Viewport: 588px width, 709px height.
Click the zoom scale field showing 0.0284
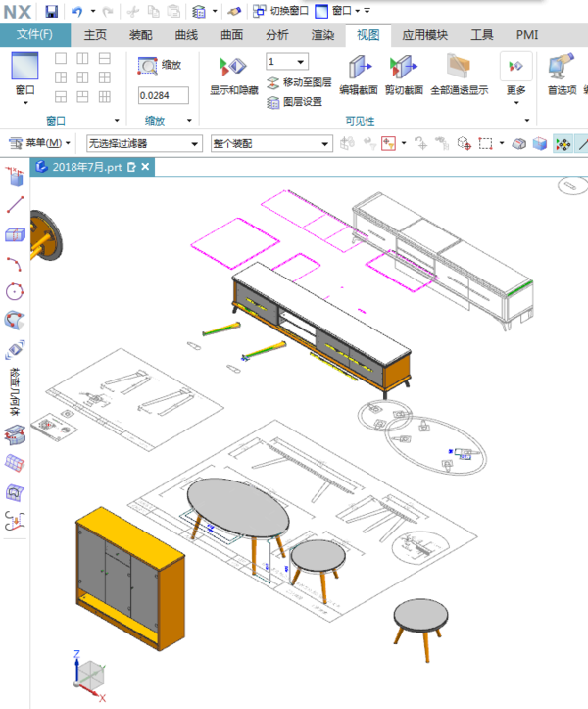[163, 95]
